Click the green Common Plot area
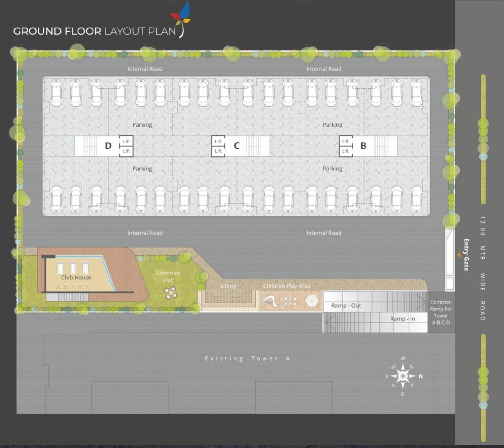This screenshot has height=448, width=504. [x=168, y=277]
